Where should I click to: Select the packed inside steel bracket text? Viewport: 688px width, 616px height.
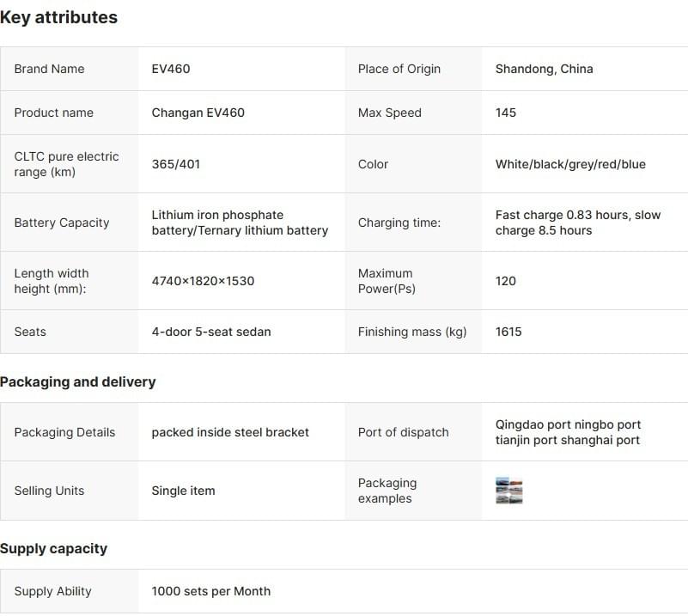[230, 432]
